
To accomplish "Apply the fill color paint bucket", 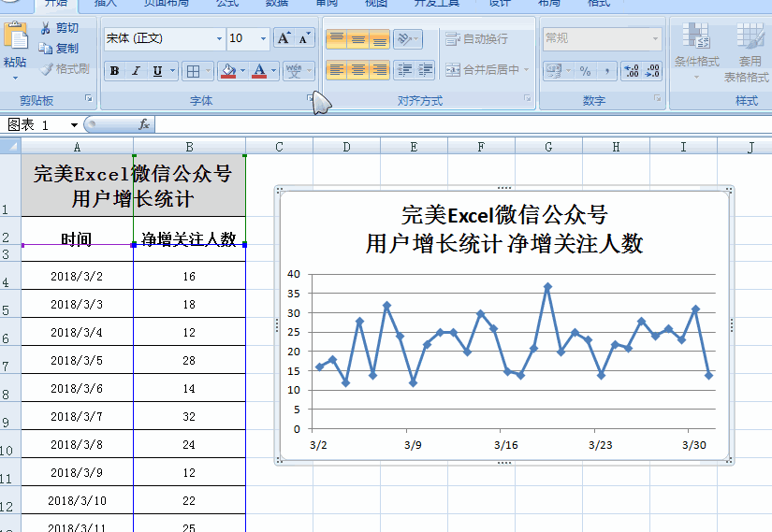I will pos(228,71).
